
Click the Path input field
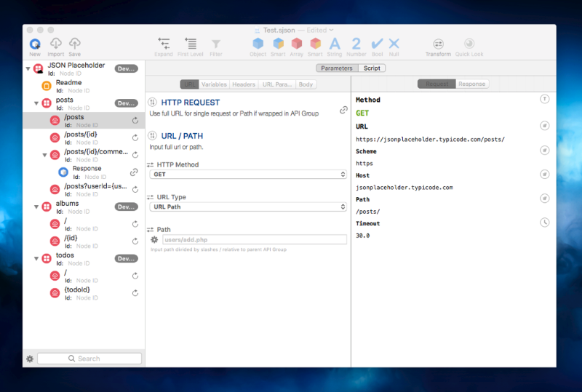[x=253, y=239]
